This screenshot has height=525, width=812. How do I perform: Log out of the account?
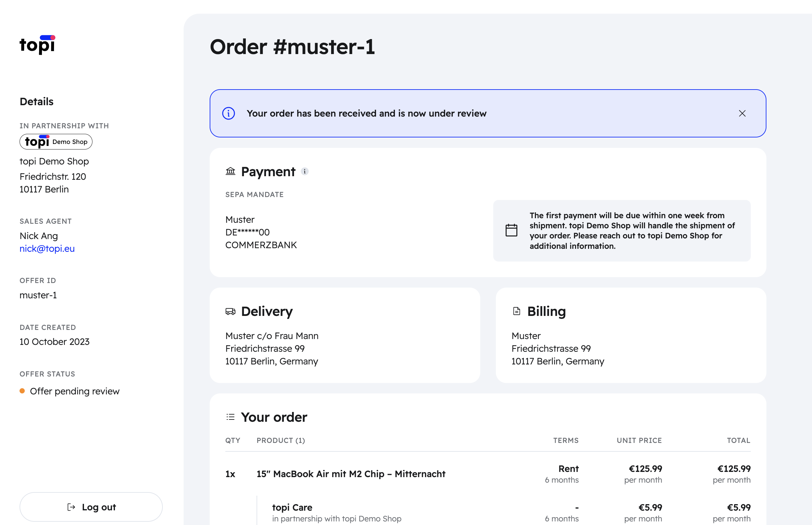click(x=91, y=507)
